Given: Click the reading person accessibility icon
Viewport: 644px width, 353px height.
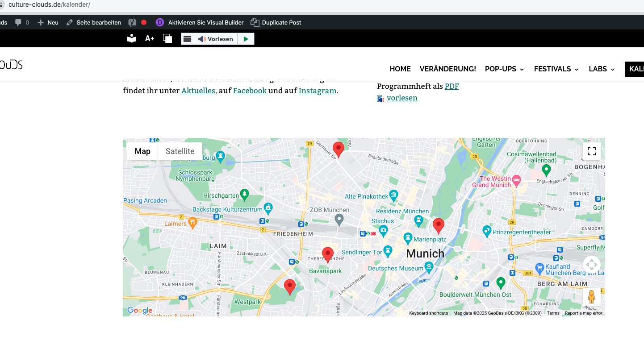Looking at the screenshot, I should click(x=132, y=39).
